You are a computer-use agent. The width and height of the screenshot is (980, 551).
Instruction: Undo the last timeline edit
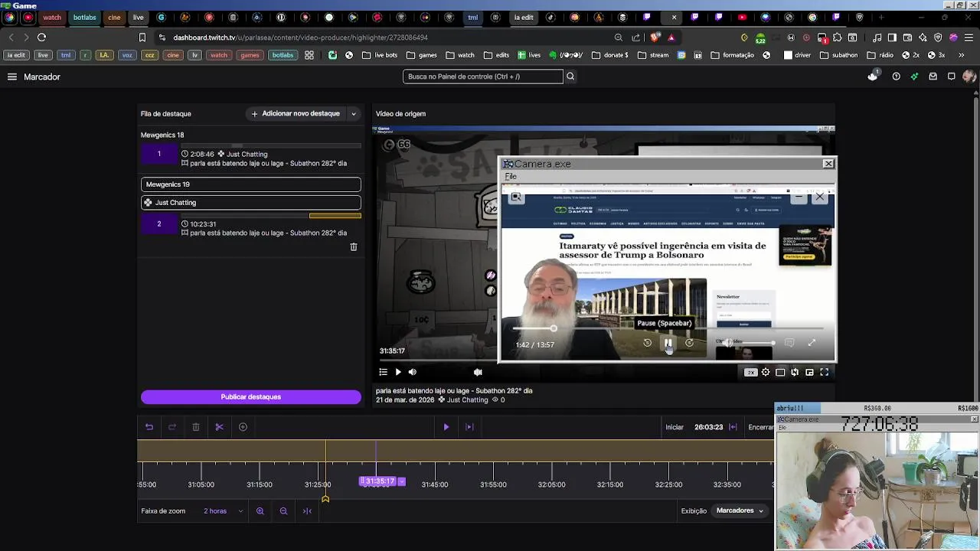pos(149,427)
